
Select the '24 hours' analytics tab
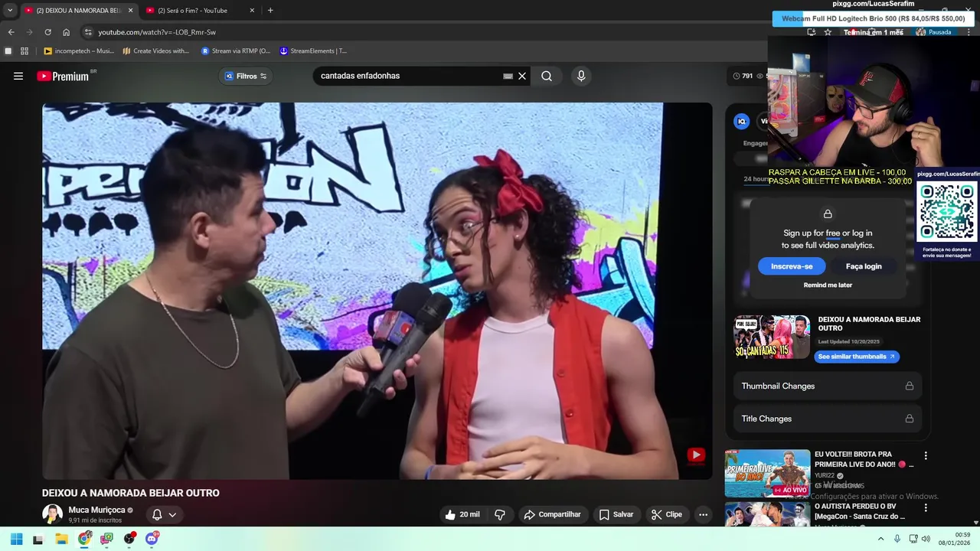pyautogui.click(x=755, y=179)
